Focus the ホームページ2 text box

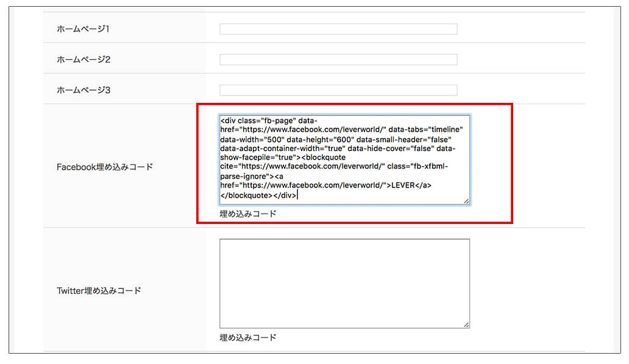point(338,60)
